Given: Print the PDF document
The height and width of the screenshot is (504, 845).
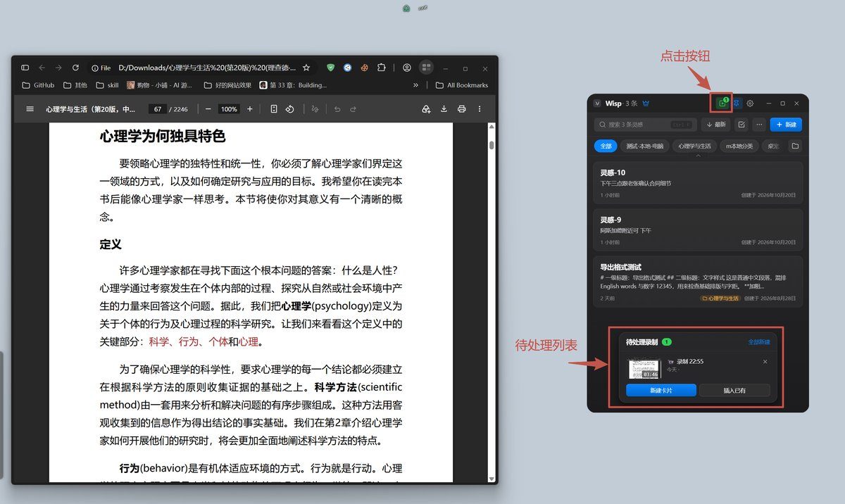Looking at the screenshot, I should (x=462, y=109).
